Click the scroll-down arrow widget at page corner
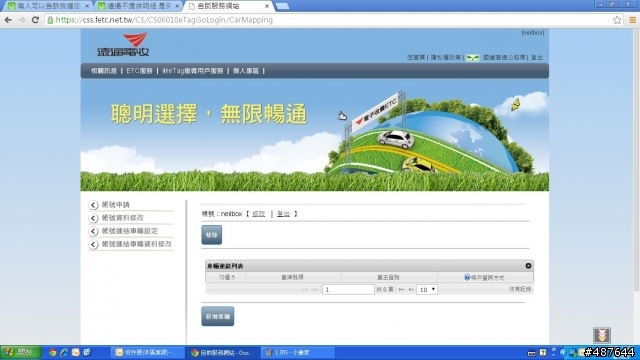This screenshot has height=360, width=640. 602,335
